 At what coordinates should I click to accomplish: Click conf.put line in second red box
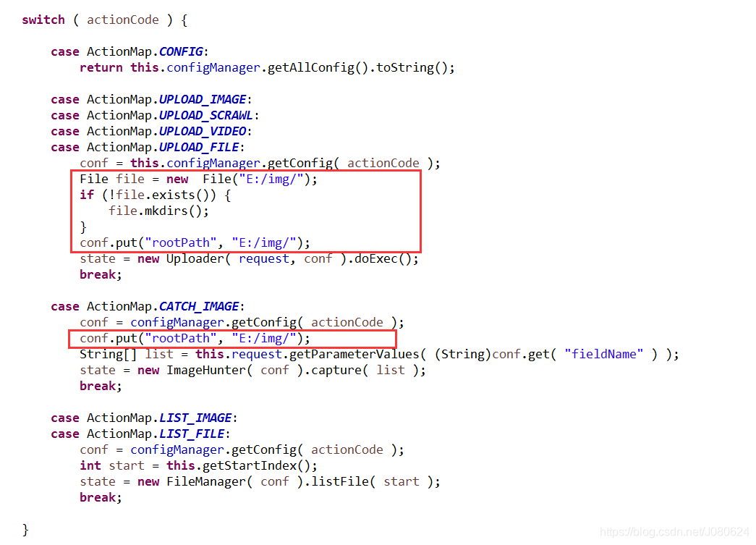point(195,338)
